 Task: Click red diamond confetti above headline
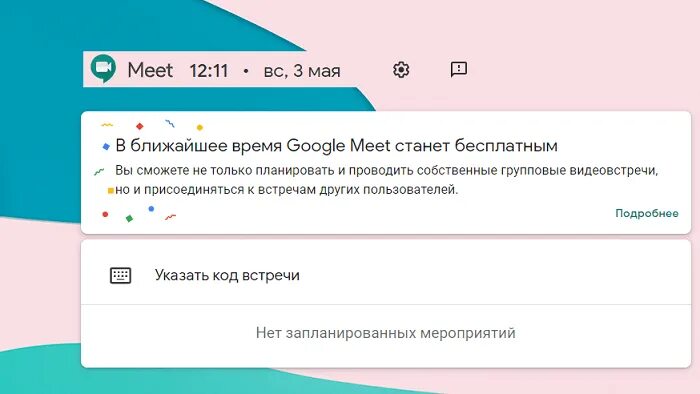click(x=140, y=126)
